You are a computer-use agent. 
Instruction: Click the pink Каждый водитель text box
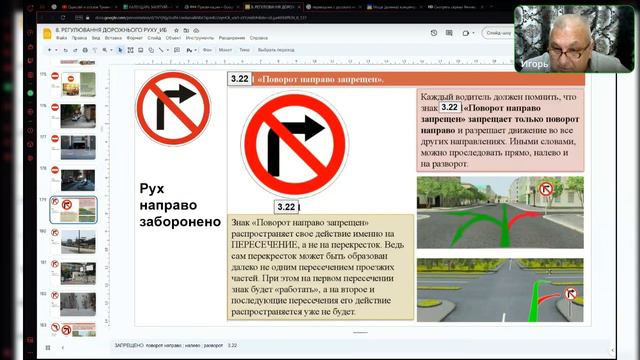[x=500, y=130]
